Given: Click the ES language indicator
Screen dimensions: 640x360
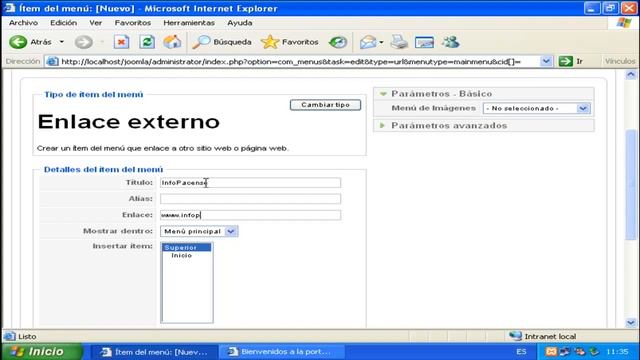Looking at the screenshot, I should coord(521,351).
